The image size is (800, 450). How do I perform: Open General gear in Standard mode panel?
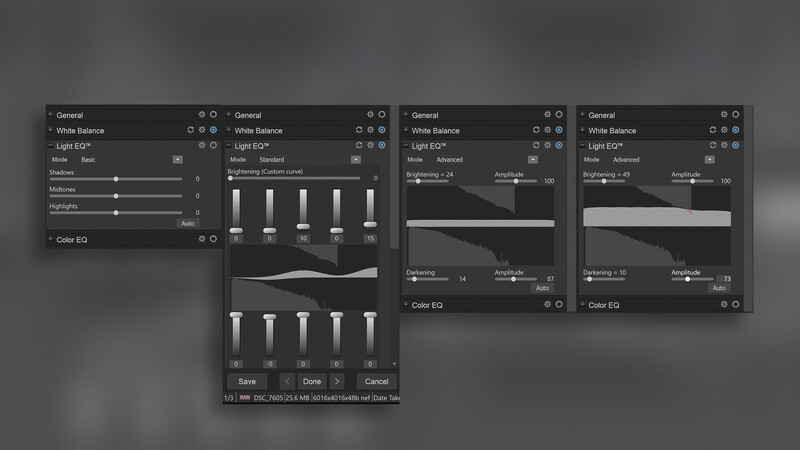[x=370, y=114]
